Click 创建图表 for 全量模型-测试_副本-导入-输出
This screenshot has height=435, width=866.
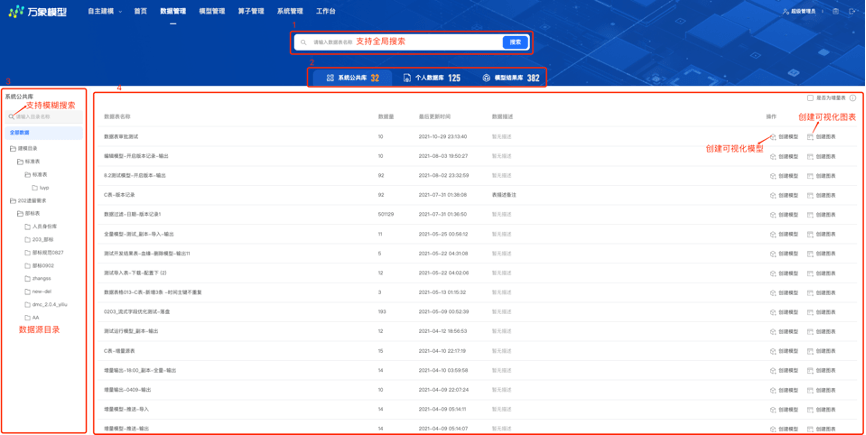pyautogui.click(x=821, y=234)
